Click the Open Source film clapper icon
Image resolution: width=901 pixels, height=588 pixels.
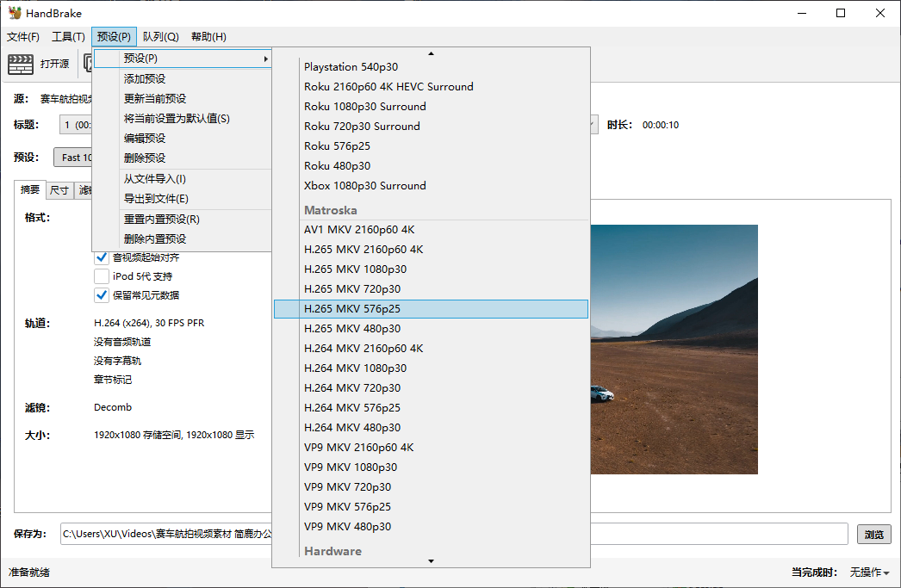21,64
